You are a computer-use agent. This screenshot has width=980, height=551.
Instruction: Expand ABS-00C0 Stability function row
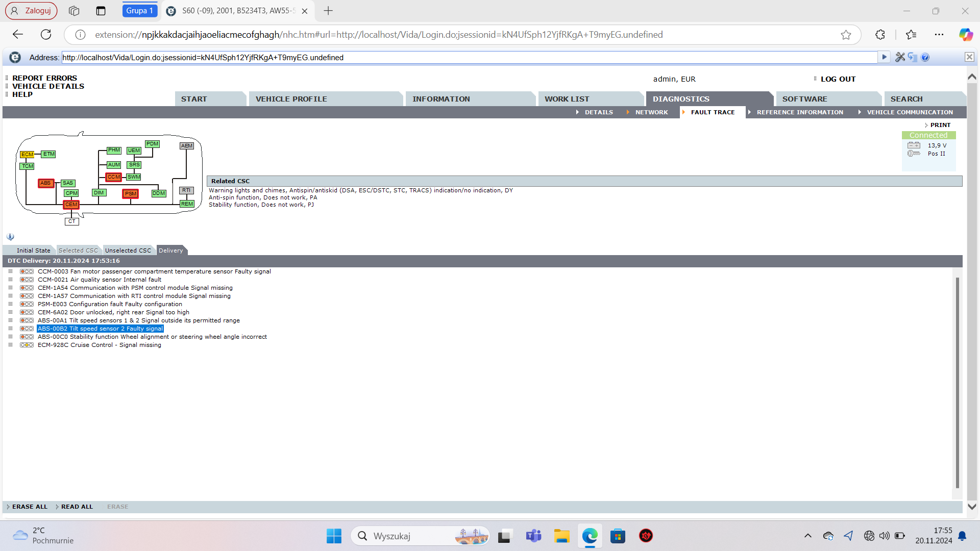pyautogui.click(x=10, y=337)
